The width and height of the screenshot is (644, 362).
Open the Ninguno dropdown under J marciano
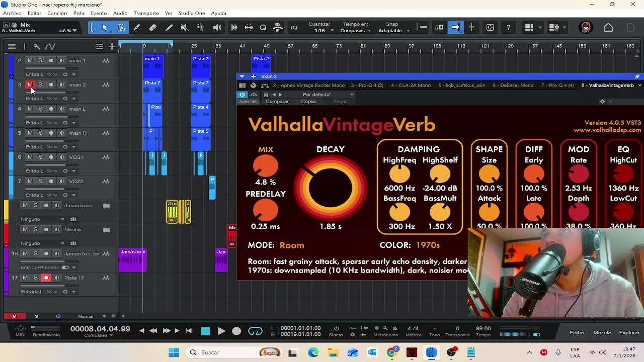pyautogui.click(x=42, y=219)
